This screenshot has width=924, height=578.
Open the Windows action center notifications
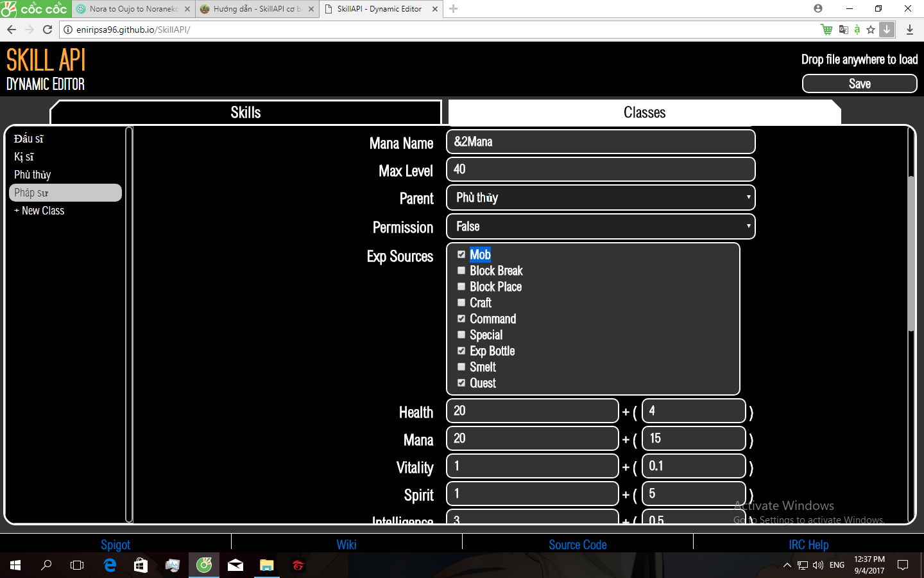pyautogui.click(x=903, y=565)
